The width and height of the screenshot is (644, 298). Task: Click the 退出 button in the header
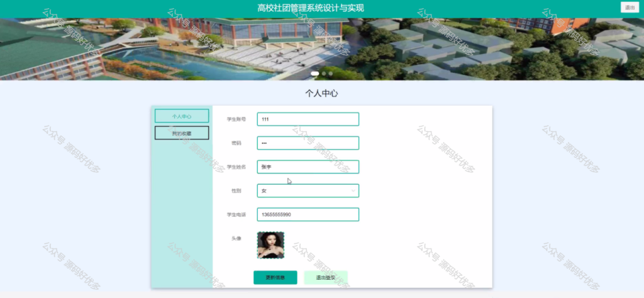[x=630, y=8]
